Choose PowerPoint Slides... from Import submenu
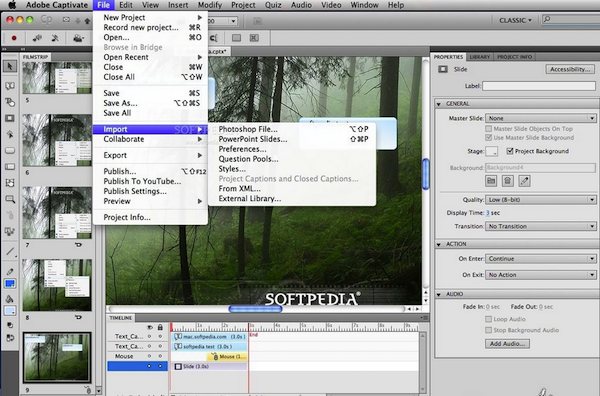This screenshot has width=600, height=396. point(293,139)
